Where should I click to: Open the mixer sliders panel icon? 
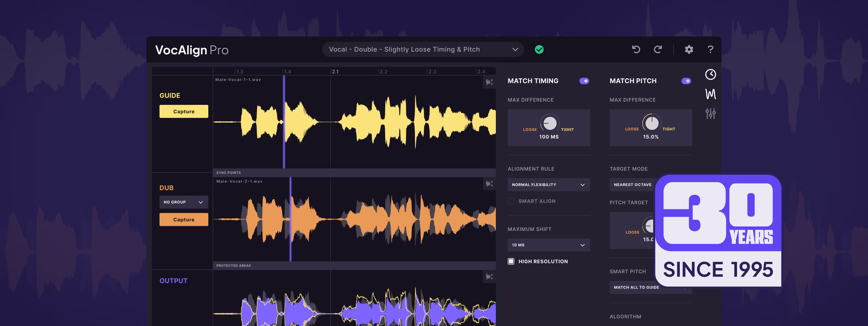pos(710,113)
